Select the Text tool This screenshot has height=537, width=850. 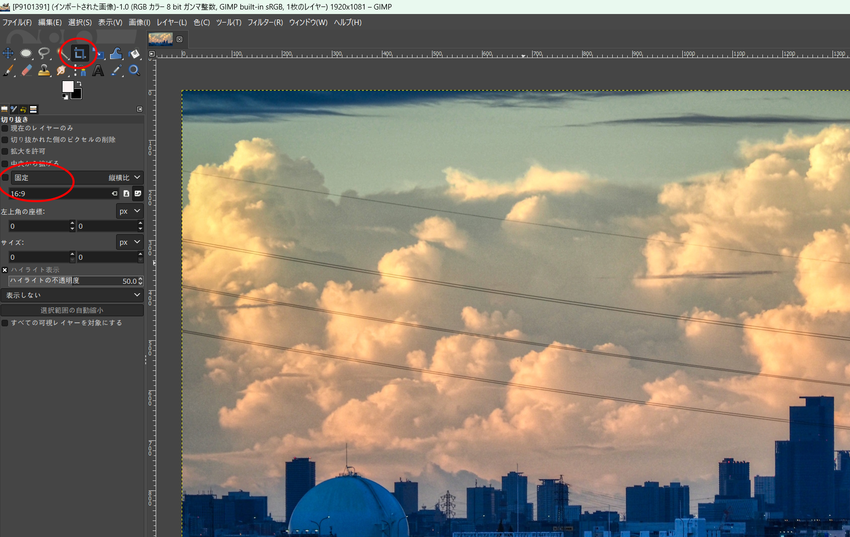point(98,70)
